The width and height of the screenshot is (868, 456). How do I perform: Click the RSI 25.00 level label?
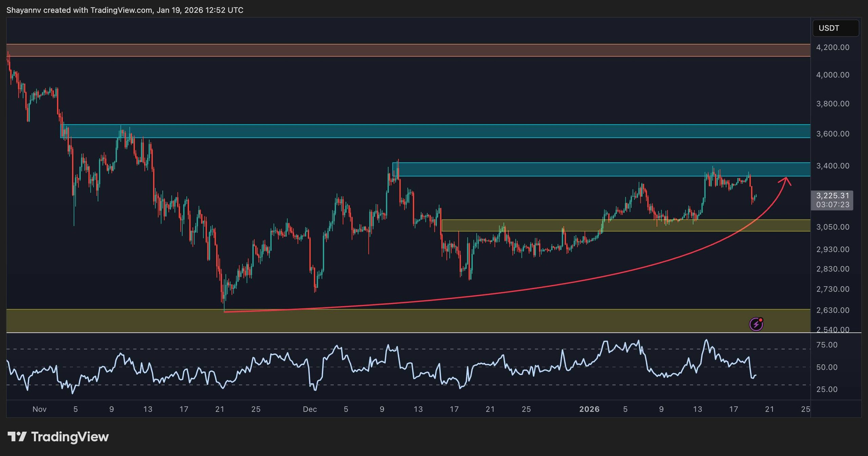(x=827, y=389)
